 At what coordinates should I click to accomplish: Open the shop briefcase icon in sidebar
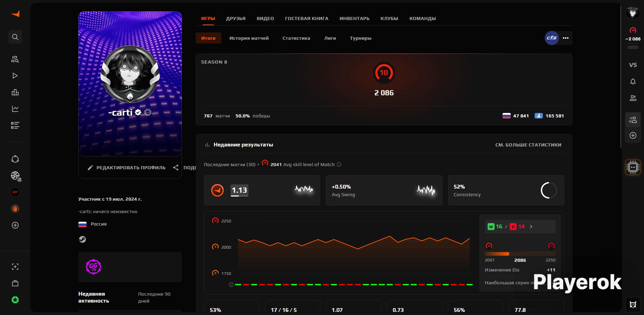point(15,283)
